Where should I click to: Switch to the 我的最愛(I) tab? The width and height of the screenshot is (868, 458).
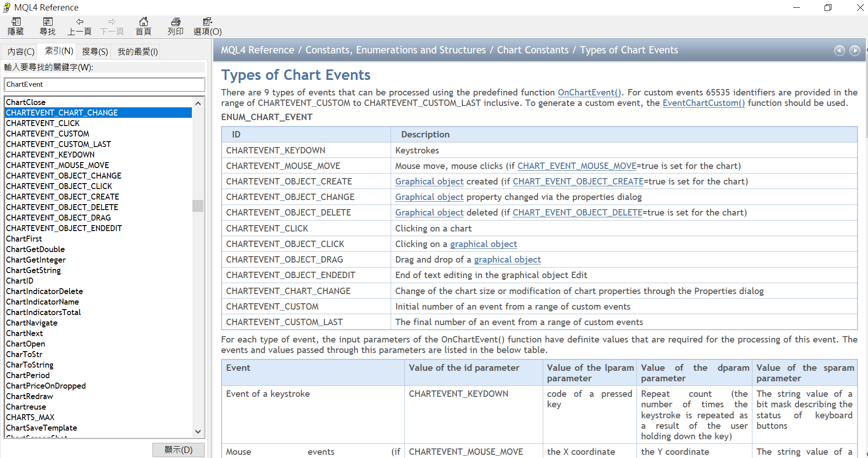coord(138,52)
